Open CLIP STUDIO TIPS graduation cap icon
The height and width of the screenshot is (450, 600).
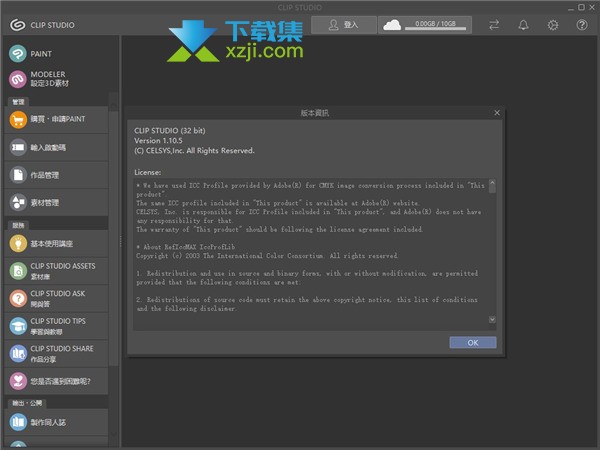tap(18, 326)
